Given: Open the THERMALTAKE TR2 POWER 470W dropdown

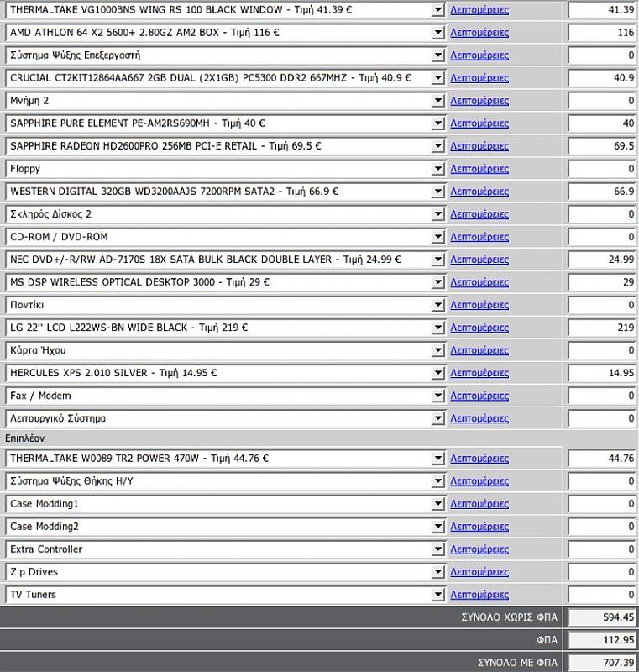Looking at the screenshot, I should [225, 459].
